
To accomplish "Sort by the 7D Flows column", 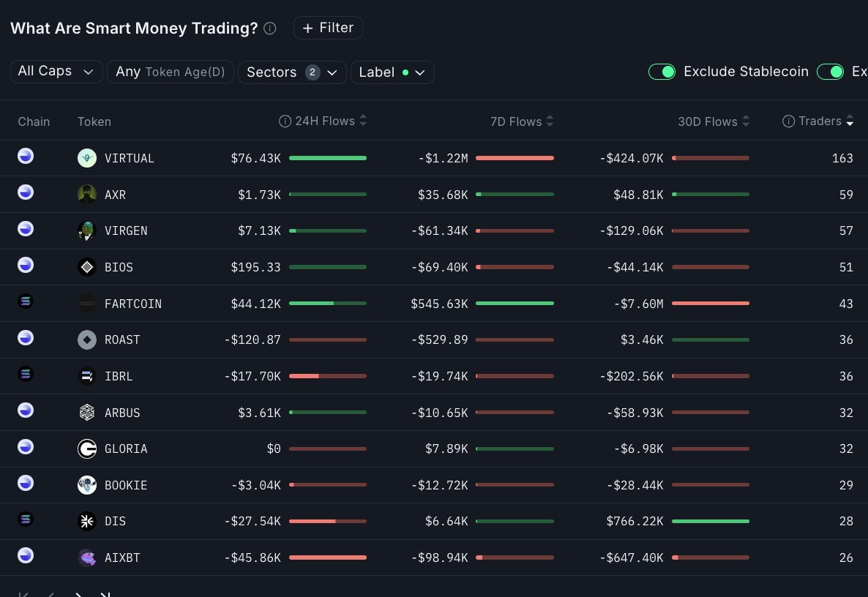I will (x=522, y=121).
